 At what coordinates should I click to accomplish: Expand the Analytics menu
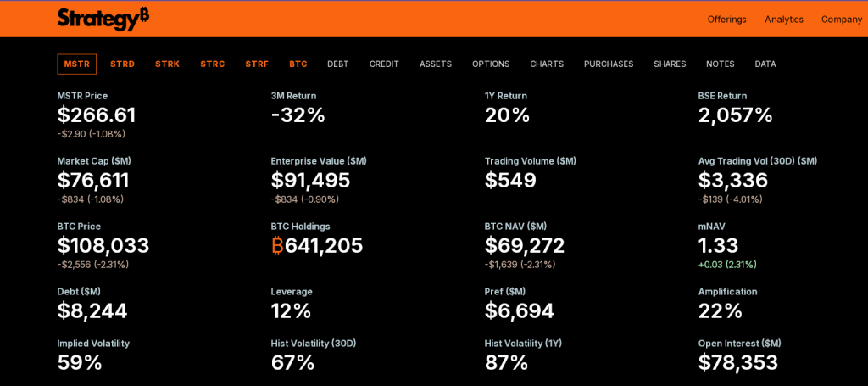(x=783, y=20)
